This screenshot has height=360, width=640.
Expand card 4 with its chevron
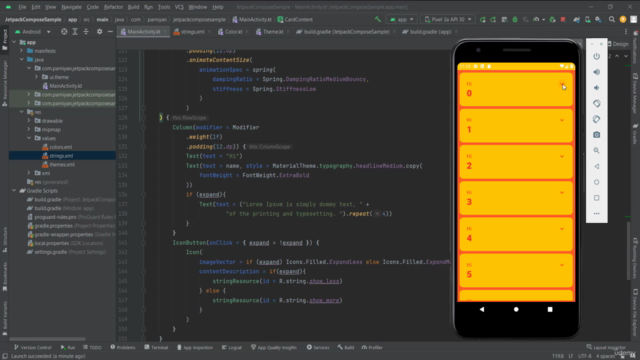pos(562,229)
